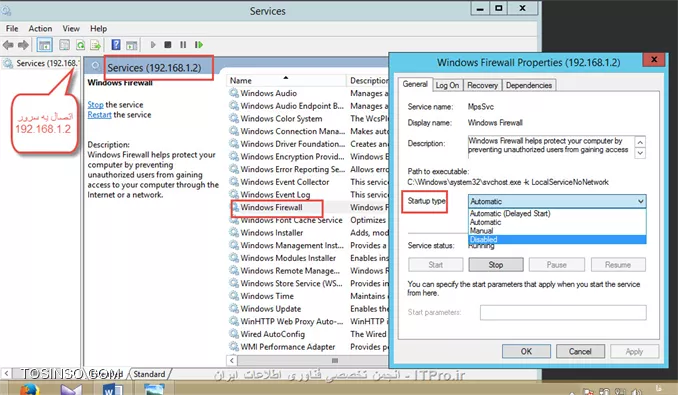Viewport: 678px width, 395px height.
Task: Close the Windows Firewall Properties dialog
Action: coord(654,59)
